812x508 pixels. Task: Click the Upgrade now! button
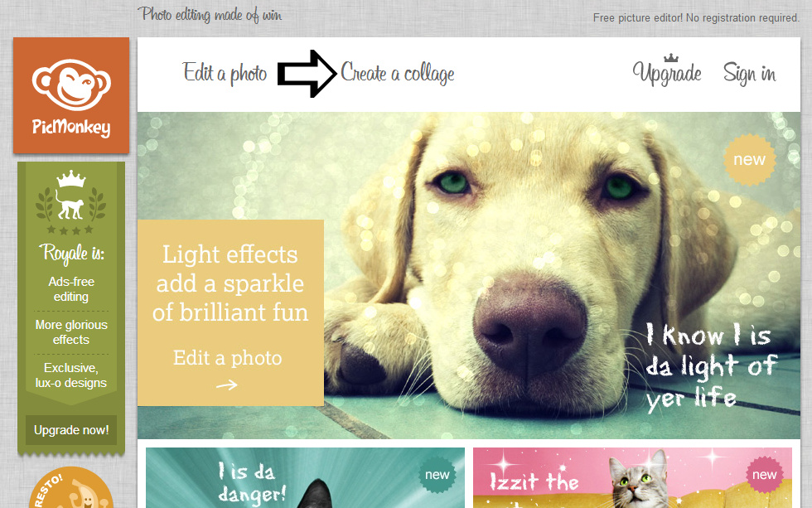pos(71,430)
